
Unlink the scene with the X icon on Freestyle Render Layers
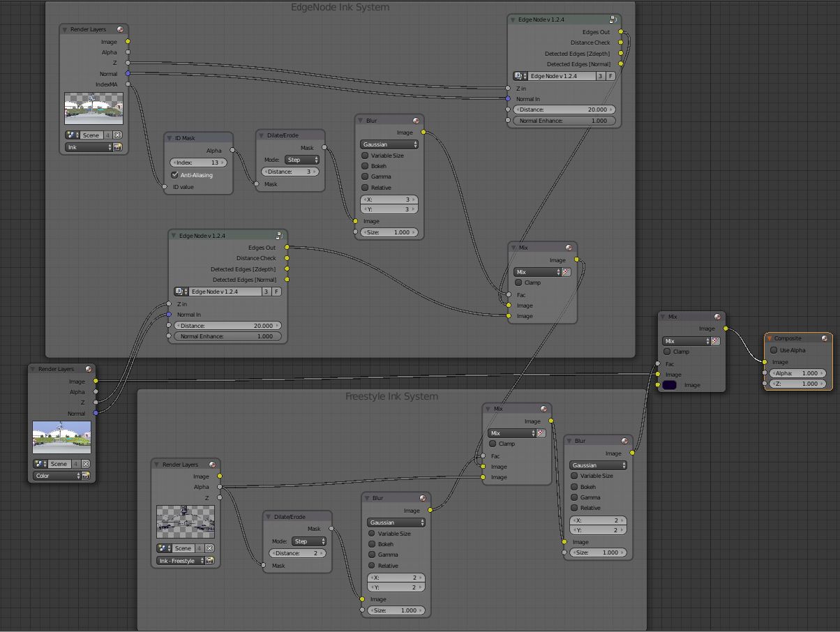pos(209,548)
